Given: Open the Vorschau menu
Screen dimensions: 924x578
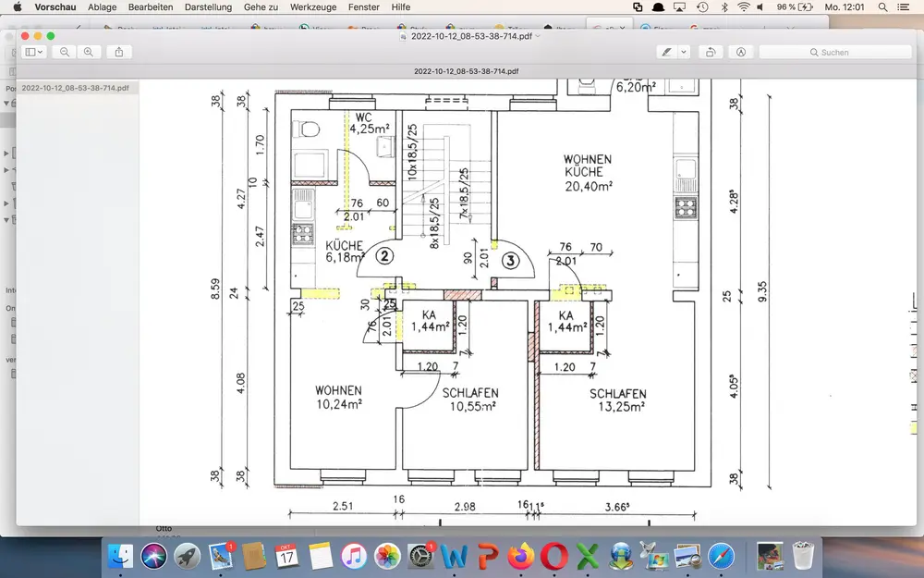Looking at the screenshot, I should click(x=55, y=7).
